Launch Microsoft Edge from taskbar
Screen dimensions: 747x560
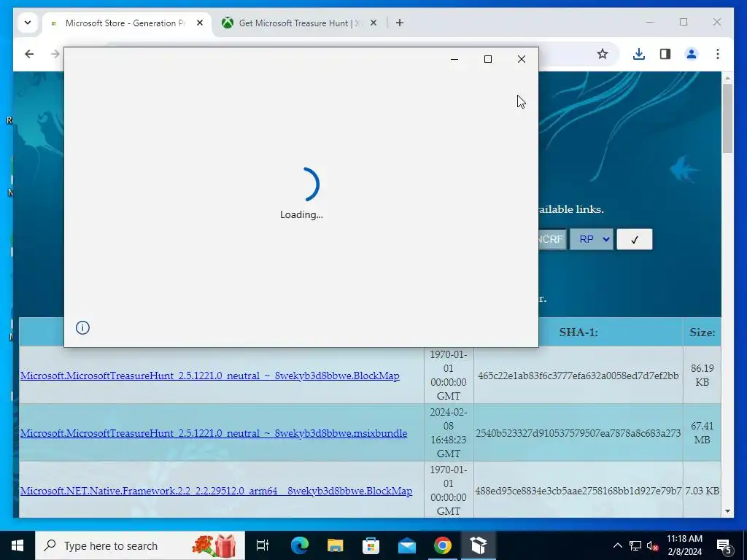coord(300,545)
